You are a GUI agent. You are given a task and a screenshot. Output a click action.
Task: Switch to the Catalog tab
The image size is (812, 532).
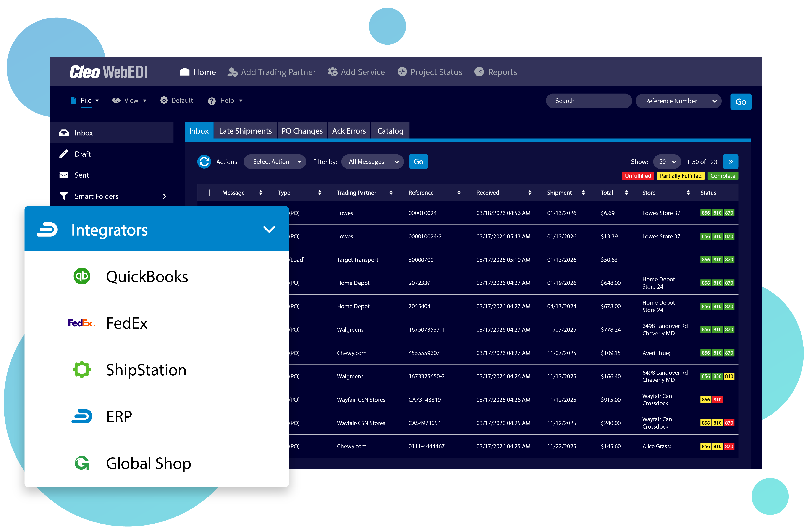coord(390,131)
